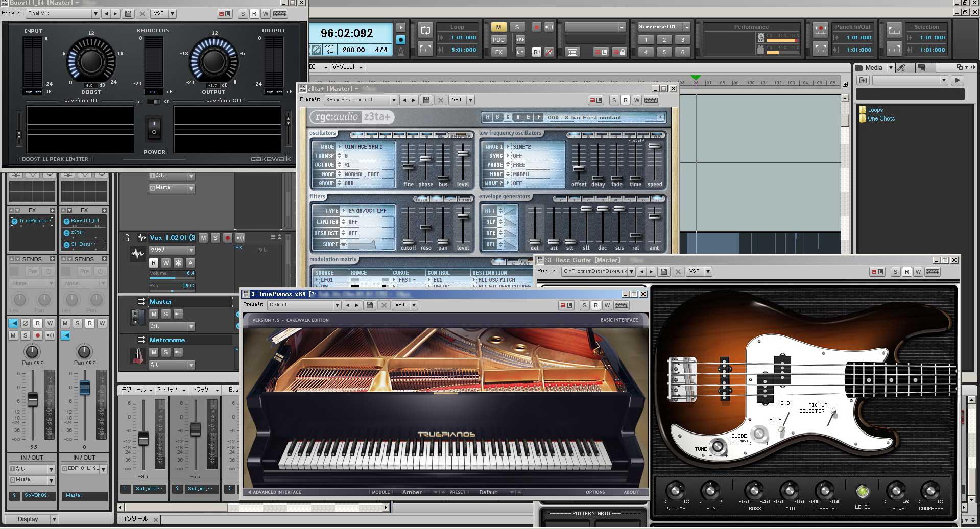Image resolution: width=980 pixels, height=529 pixels.
Task: Toggle the global Solo button in Mix module
Action: (x=517, y=27)
